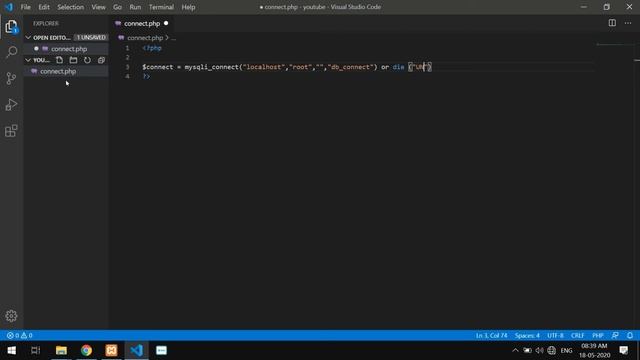Click Visual Studio Code taskbar icon
Screen dimensions: 640x360
point(137,350)
